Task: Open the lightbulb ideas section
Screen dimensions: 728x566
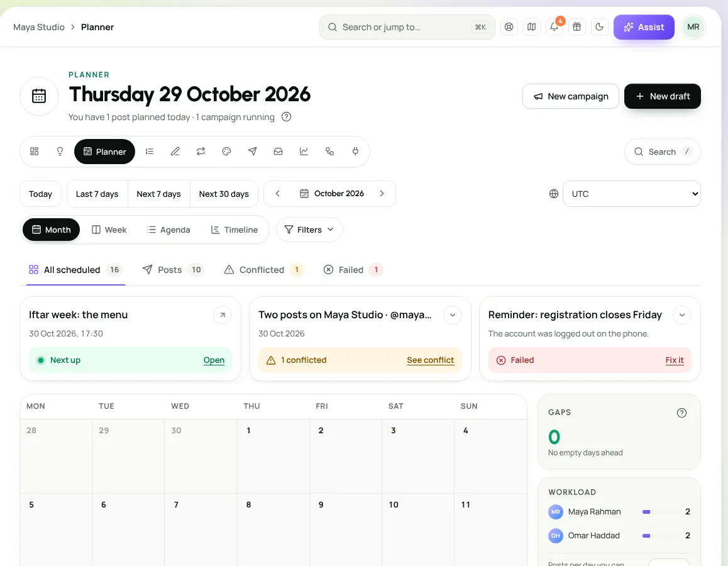Action: [x=60, y=152]
